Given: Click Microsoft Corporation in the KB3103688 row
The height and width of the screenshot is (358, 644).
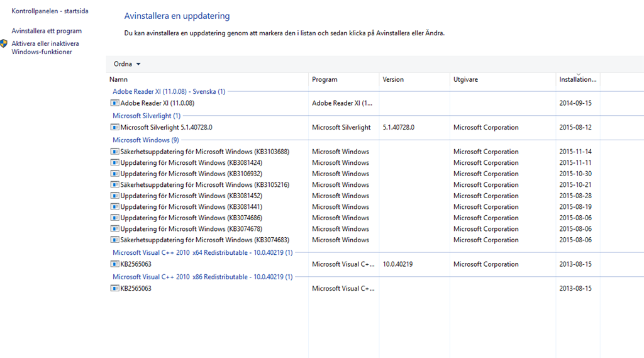Looking at the screenshot, I should click(486, 152).
